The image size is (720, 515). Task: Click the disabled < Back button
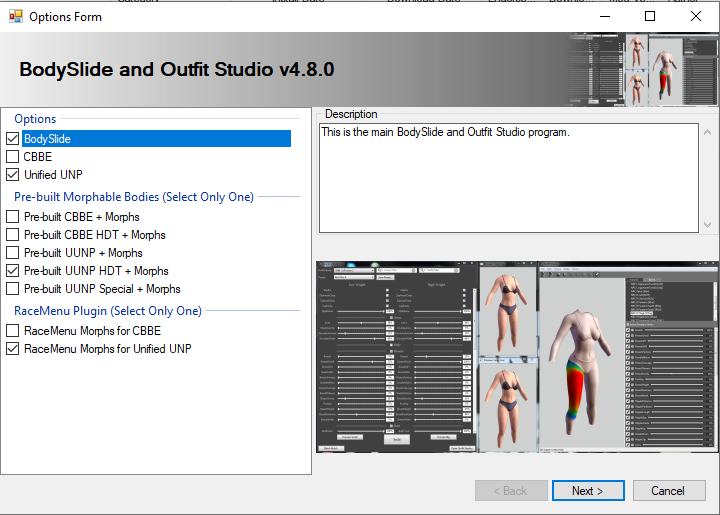coord(511,491)
